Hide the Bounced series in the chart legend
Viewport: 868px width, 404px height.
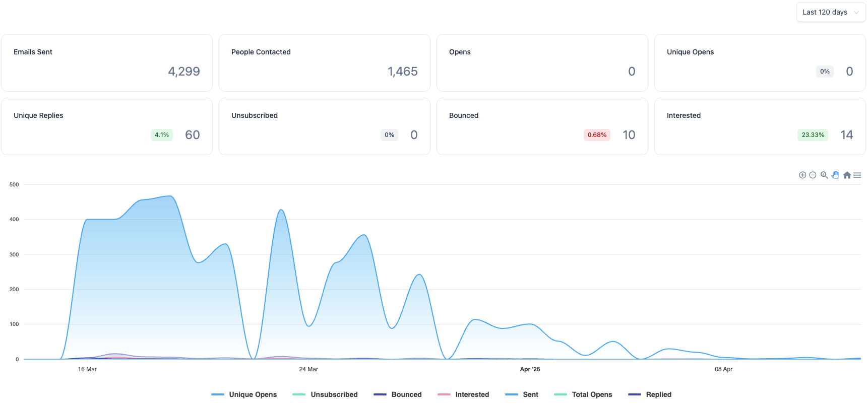(398, 394)
